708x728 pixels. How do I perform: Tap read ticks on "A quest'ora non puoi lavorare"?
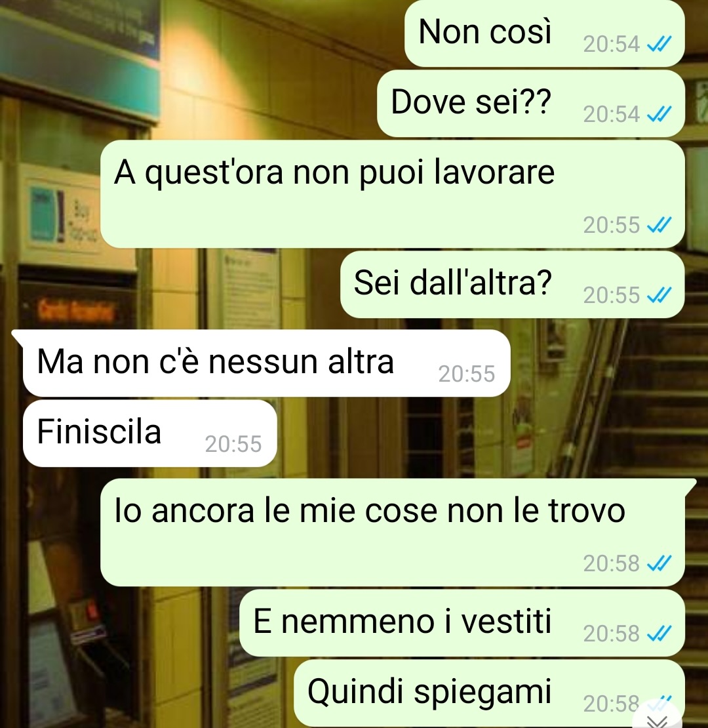659,225
